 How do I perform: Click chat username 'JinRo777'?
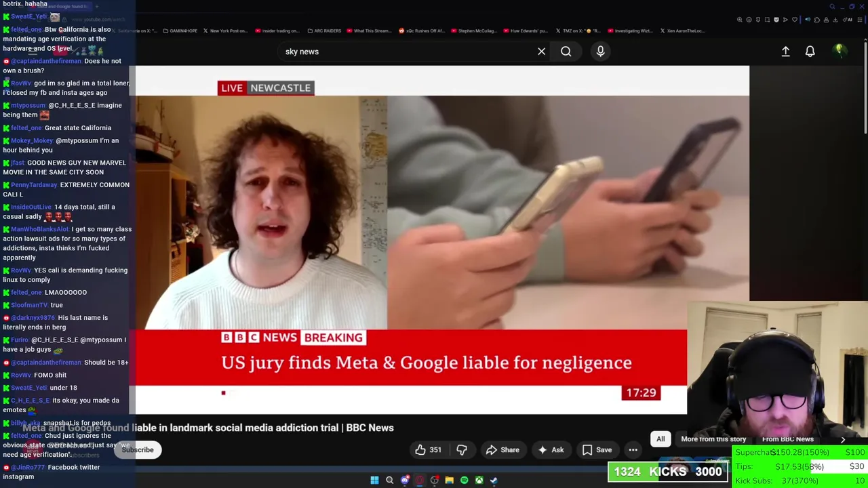click(x=27, y=467)
